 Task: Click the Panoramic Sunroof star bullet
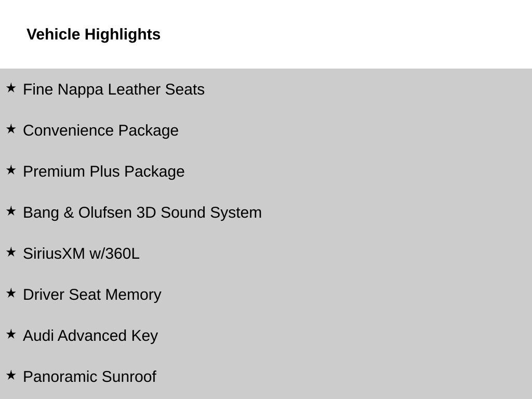(x=11, y=376)
